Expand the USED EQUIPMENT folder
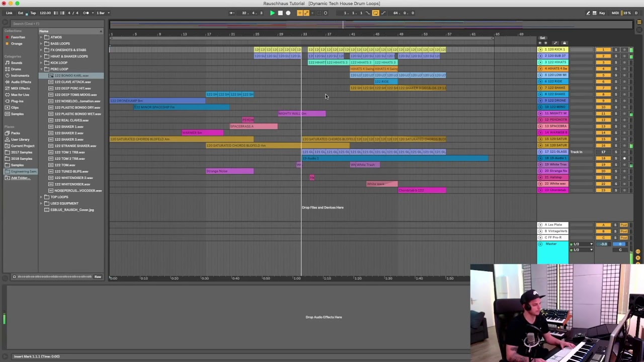 [41, 204]
